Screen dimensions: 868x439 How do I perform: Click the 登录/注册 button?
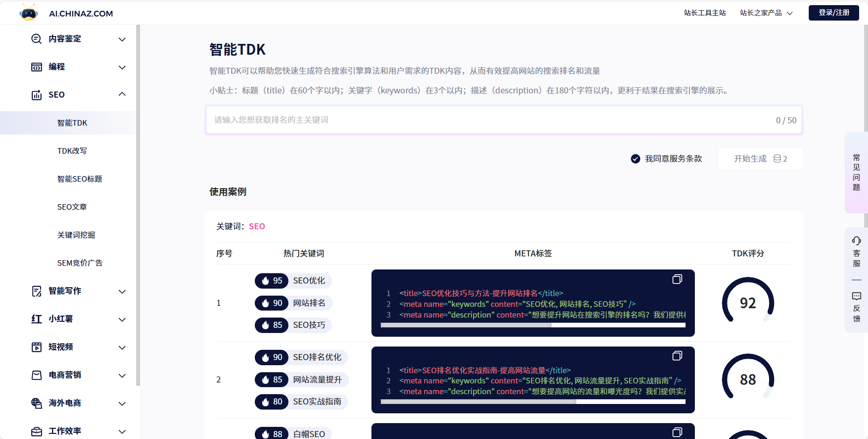pos(833,13)
